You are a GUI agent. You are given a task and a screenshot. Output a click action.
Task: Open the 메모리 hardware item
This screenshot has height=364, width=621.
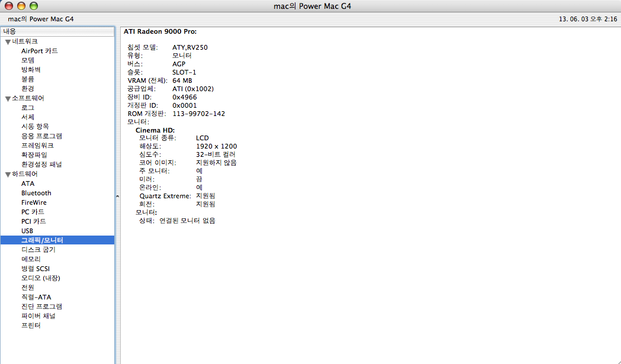tap(31, 259)
